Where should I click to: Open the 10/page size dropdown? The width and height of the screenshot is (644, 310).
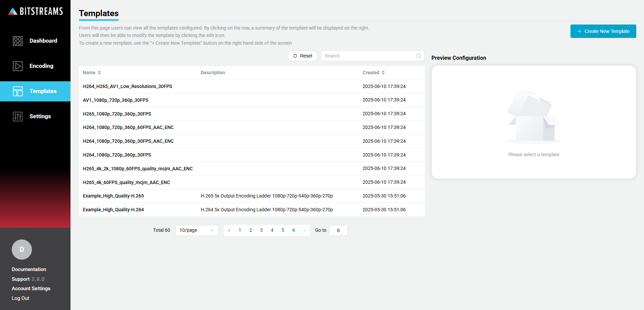[x=197, y=230]
